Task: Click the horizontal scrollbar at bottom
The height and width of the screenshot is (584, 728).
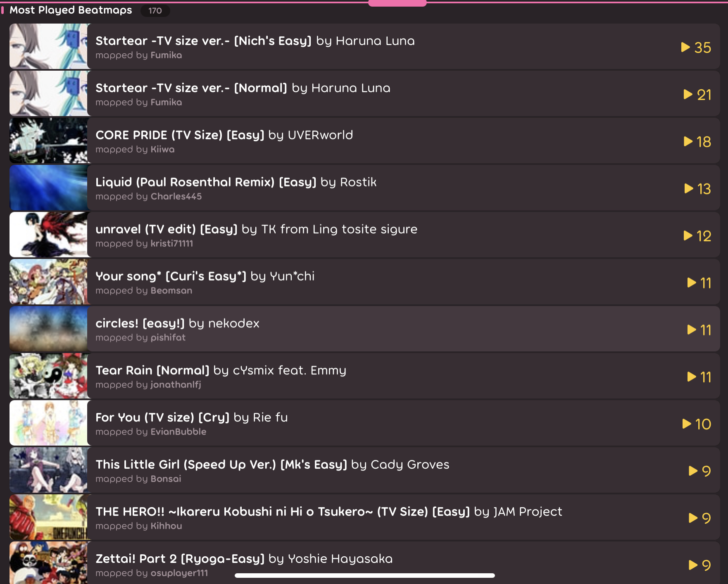Action: (365, 575)
